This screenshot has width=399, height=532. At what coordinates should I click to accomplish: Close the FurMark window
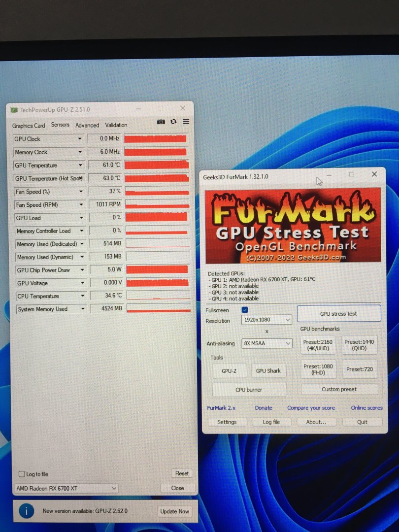pyautogui.click(x=374, y=174)
